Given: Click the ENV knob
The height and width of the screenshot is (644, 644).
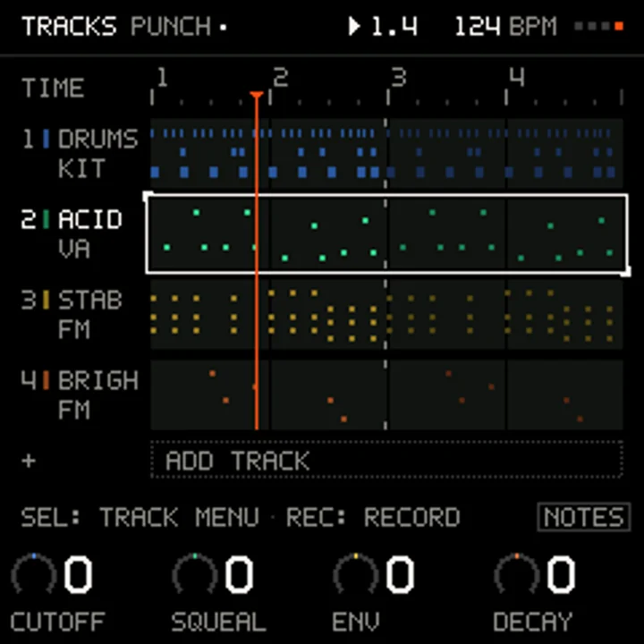Looking at the screenshot, I should click(x=356, y=573).
